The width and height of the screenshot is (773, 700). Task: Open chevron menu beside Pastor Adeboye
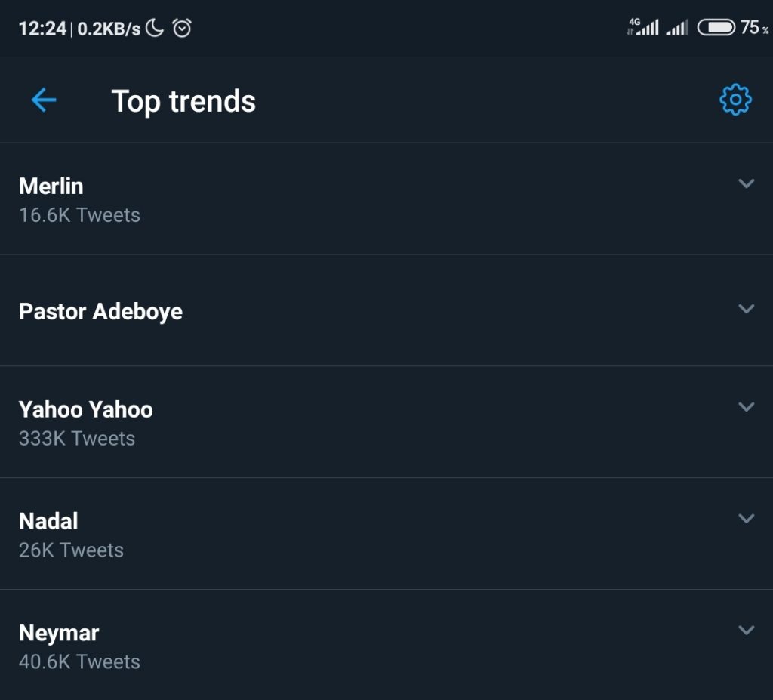coord(746,309)
